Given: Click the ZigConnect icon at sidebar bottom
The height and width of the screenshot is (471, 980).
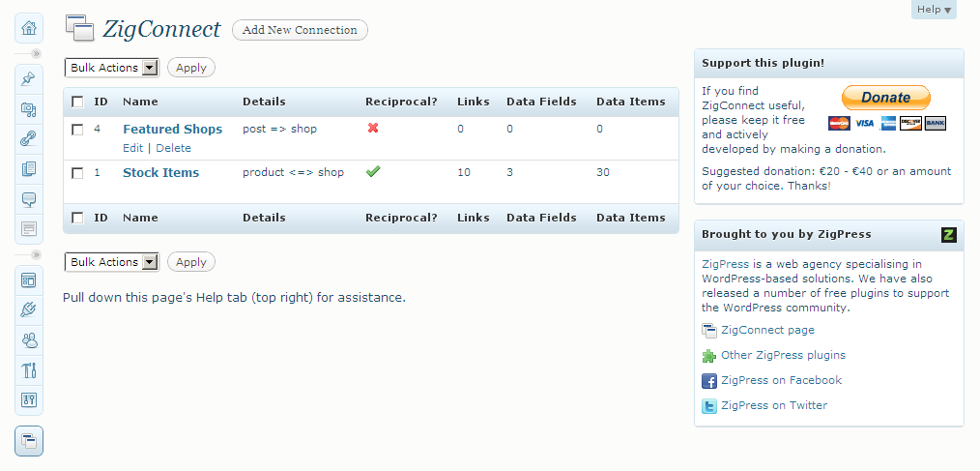Looking at the screenshot, I should click(x=29, y=442).
